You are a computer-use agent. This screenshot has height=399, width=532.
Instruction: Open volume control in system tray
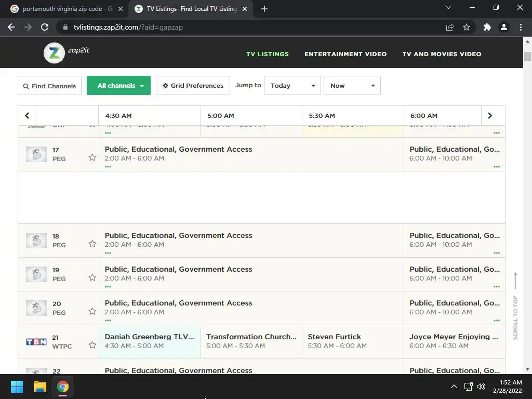[x=481, y=387]
